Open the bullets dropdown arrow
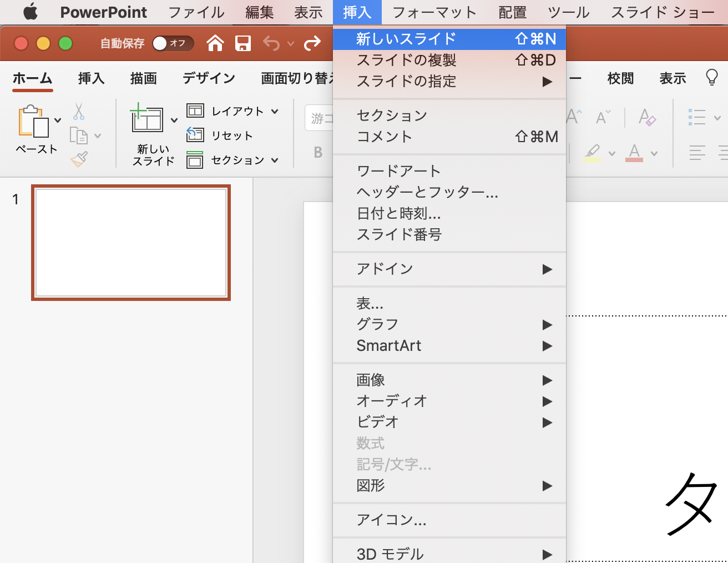Image resolution: width=728 pixels, height=563 pixels. (x=717, y=118)
